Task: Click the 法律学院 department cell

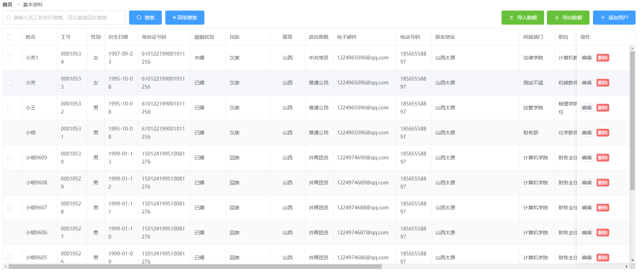Action: coord(533,58)
